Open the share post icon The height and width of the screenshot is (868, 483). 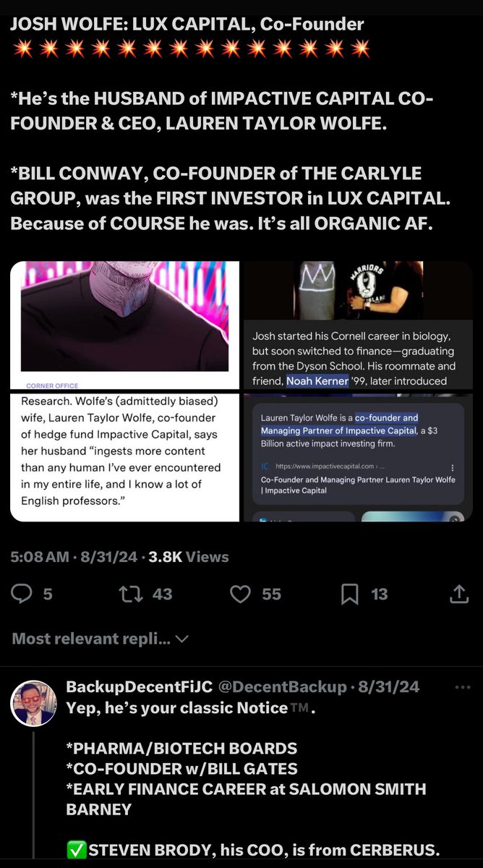tap(458, 594)
